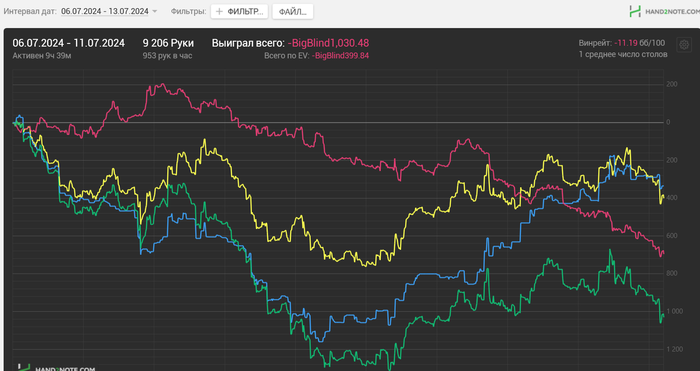Click '1 среднее число столов' text
Viewport: 700px width, 371px height.
pyautogui.click(x=623, y=54)
